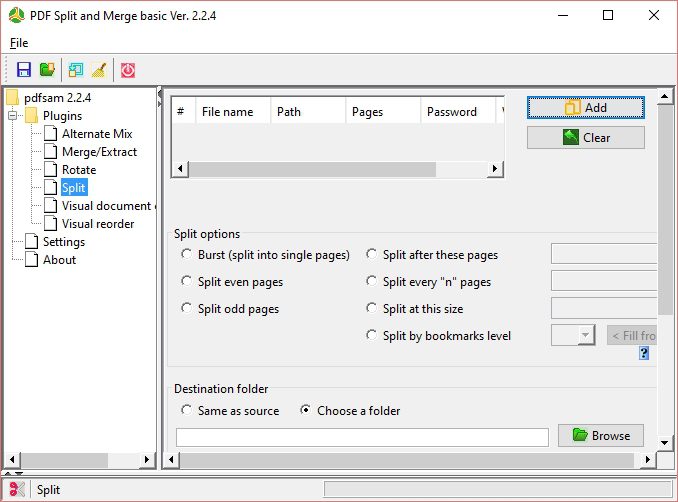Click the page icon beside Visual reorder
The image size is (678, 502).
[x=50, y=224]
